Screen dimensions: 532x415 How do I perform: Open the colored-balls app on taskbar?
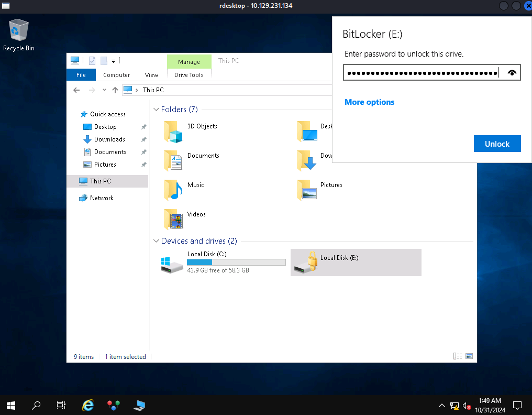113,405
